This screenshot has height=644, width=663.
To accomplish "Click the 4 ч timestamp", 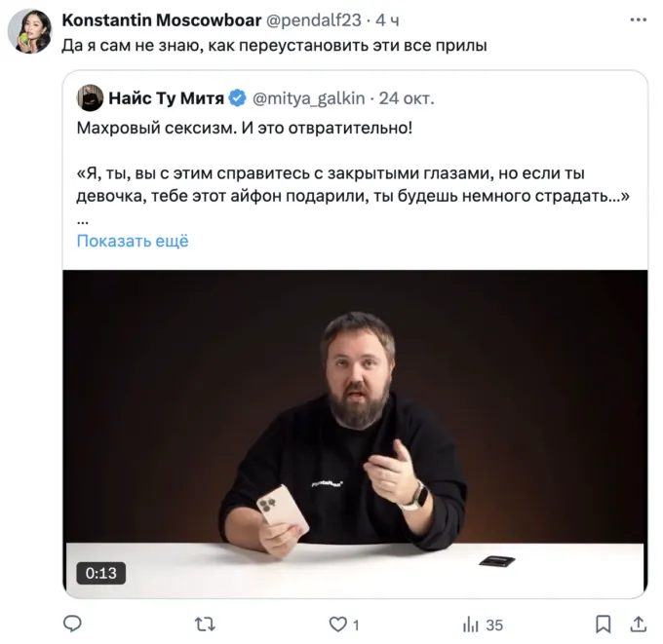I will pyautogui.click(x=387, y=20).
